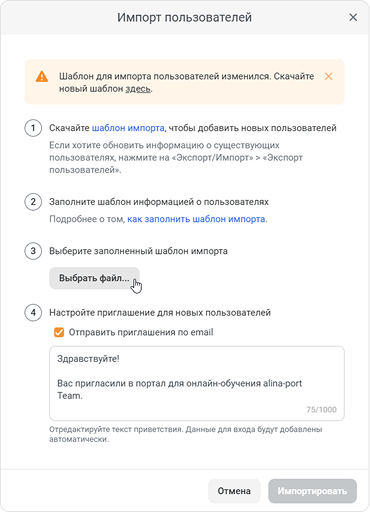Focus the invitation greeting text area
The image size is (370, 512).
[197, 383]
